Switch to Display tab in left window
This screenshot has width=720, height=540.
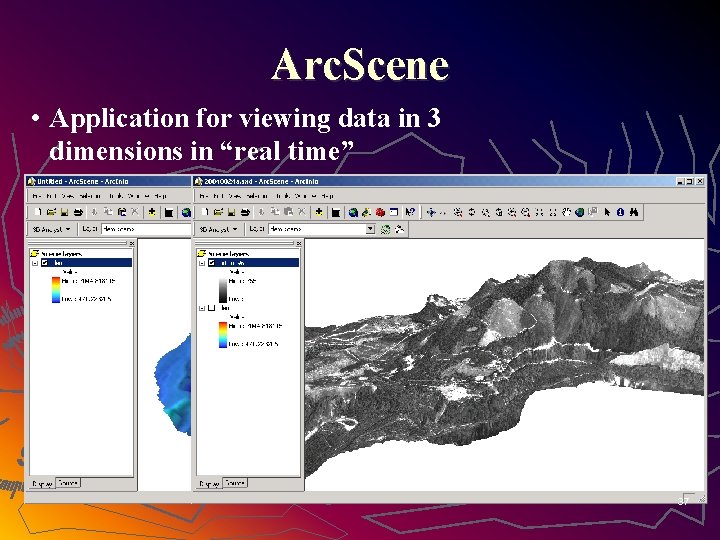click(x=43, y=484)
